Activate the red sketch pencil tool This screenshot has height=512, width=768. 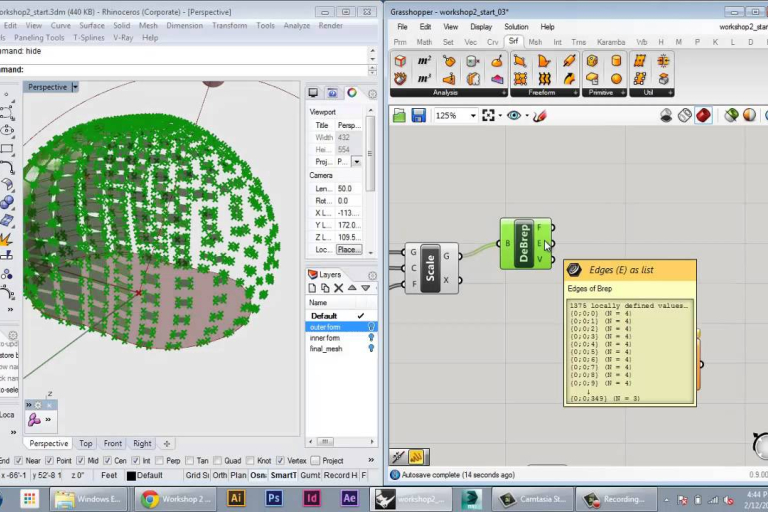(539, 116)
